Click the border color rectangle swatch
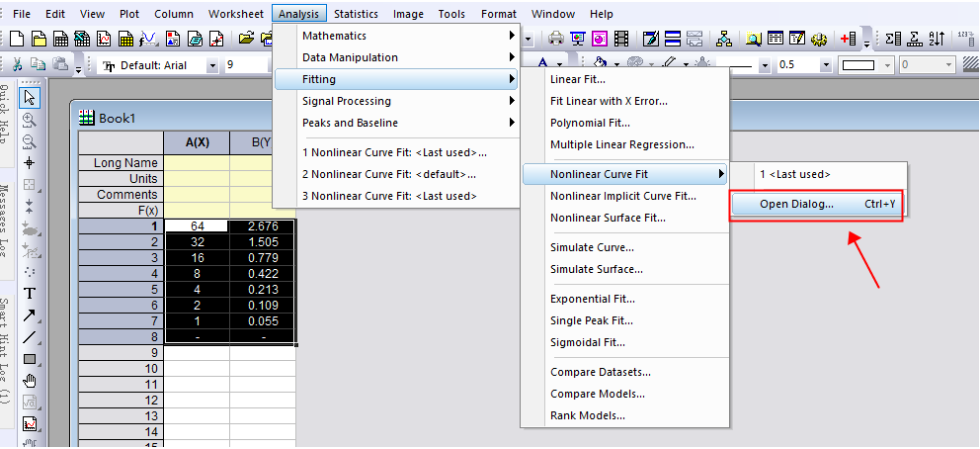Screen dimensions: 980x449 858,65
